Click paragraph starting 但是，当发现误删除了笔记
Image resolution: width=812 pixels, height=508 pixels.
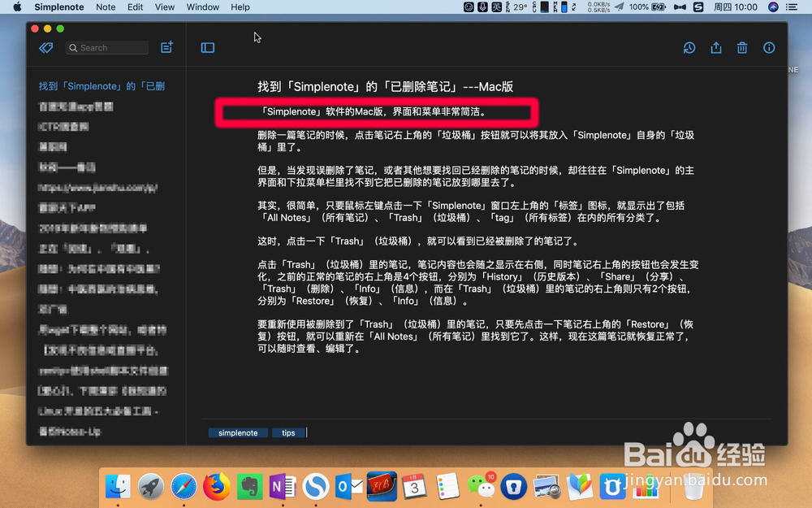[x=476, y=176]
